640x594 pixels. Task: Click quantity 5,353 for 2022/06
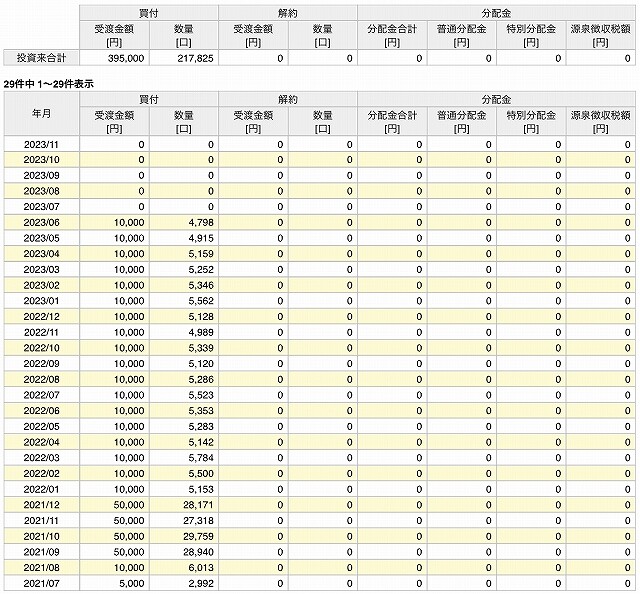pos(201,411)
